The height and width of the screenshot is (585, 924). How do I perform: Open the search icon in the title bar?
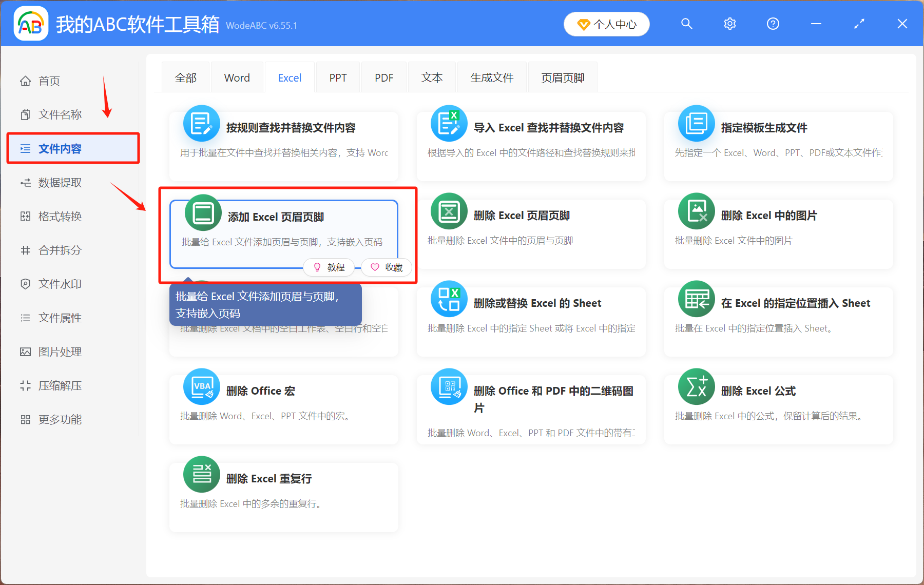[687, 24]
